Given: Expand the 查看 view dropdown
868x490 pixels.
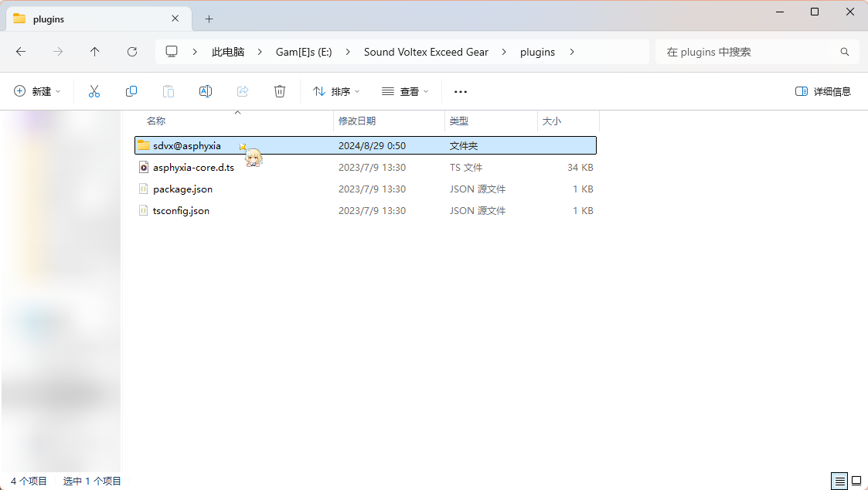Looking at the screenshot, I should coord(405,91).
